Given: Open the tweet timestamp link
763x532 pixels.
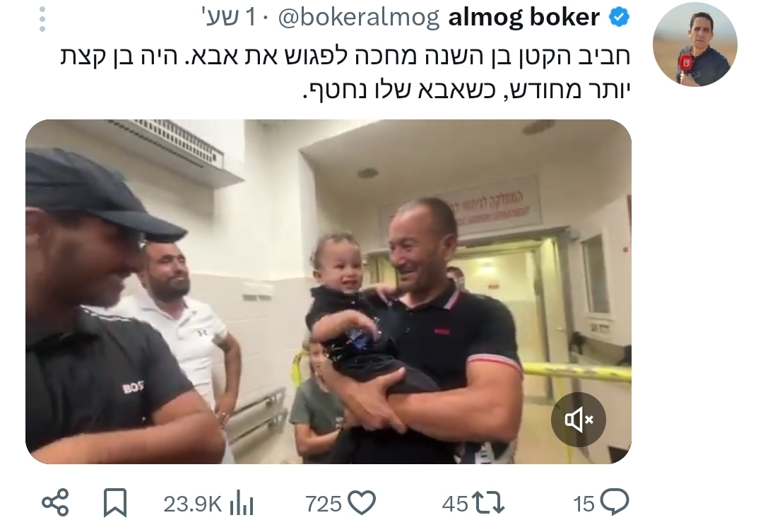Looking at the screenshot, I should 229,18.
